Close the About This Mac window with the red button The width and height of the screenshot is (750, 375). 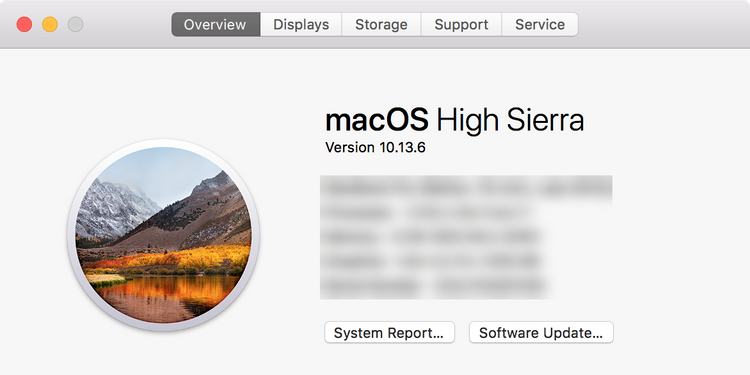pyautogui.click(x=24, y=24)
